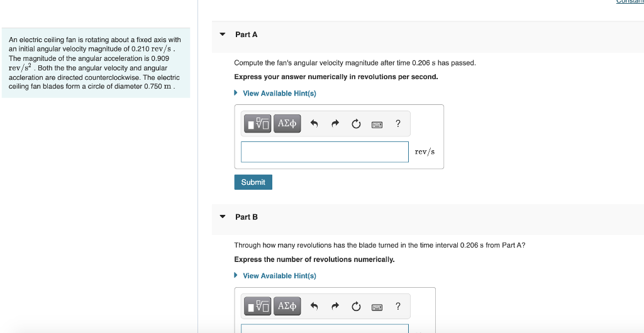Screen dimensions: 644x333
Task: Show keyboard shortcuts in Part B
Action: tap(377, 307)
